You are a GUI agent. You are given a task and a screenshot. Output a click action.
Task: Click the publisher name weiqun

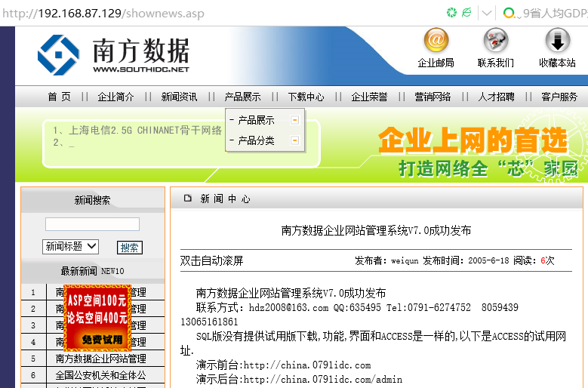(405, 260)
